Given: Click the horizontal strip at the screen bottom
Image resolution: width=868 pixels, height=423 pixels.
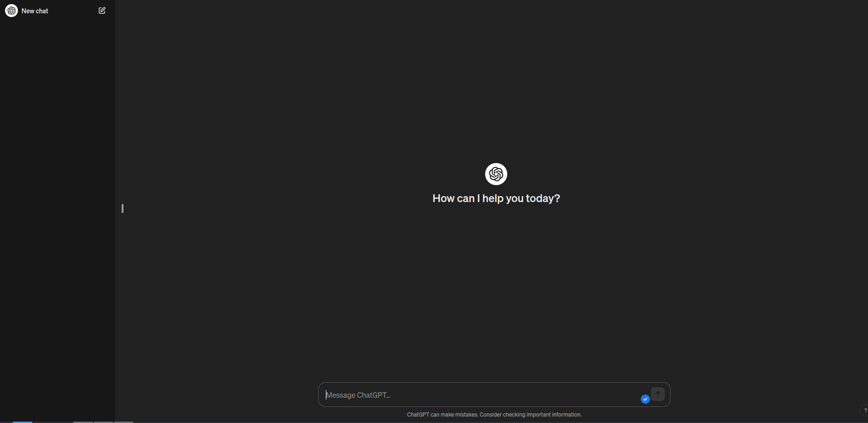Looking at the screenshot, I should 434,422.
